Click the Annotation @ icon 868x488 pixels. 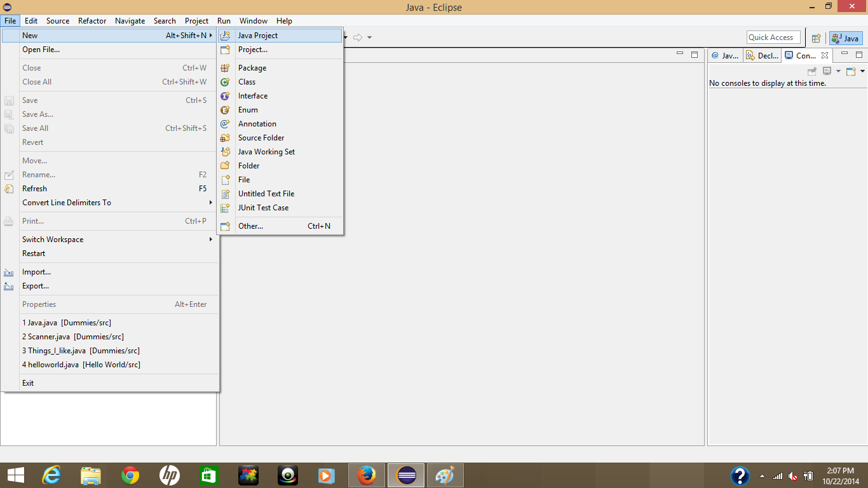coord(225,124)
